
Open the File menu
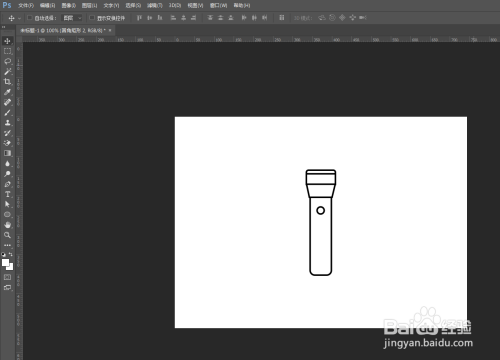pos(26,6)
